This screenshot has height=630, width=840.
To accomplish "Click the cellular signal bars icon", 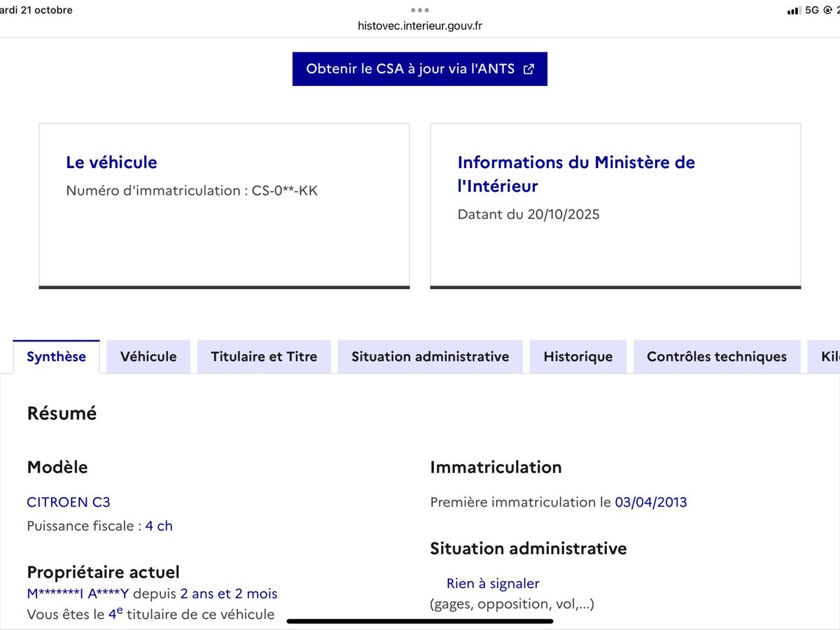I will 796,10.
